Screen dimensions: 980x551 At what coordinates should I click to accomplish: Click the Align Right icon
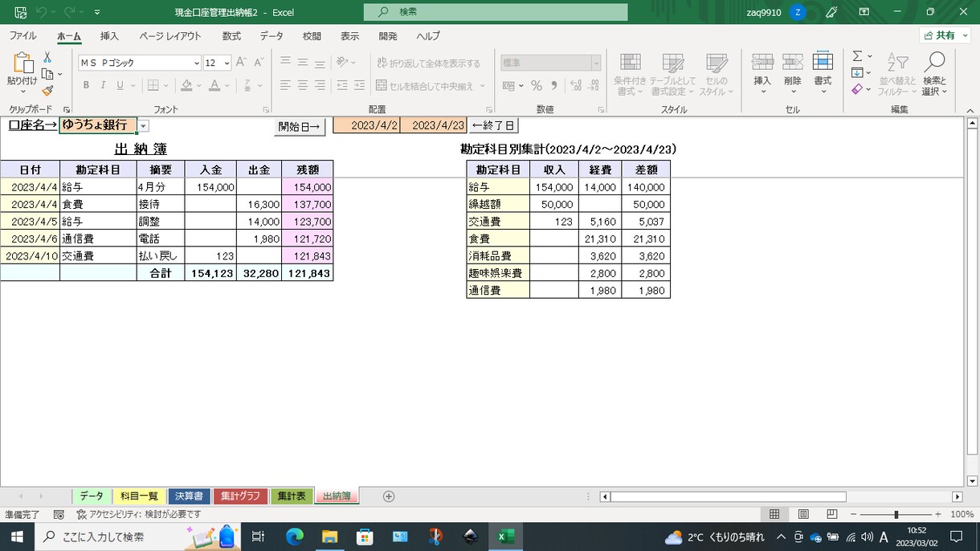(320, 86)
